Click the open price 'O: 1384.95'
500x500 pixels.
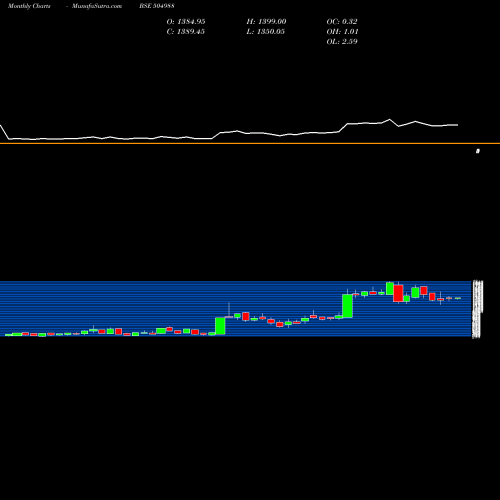pos(186,21)
